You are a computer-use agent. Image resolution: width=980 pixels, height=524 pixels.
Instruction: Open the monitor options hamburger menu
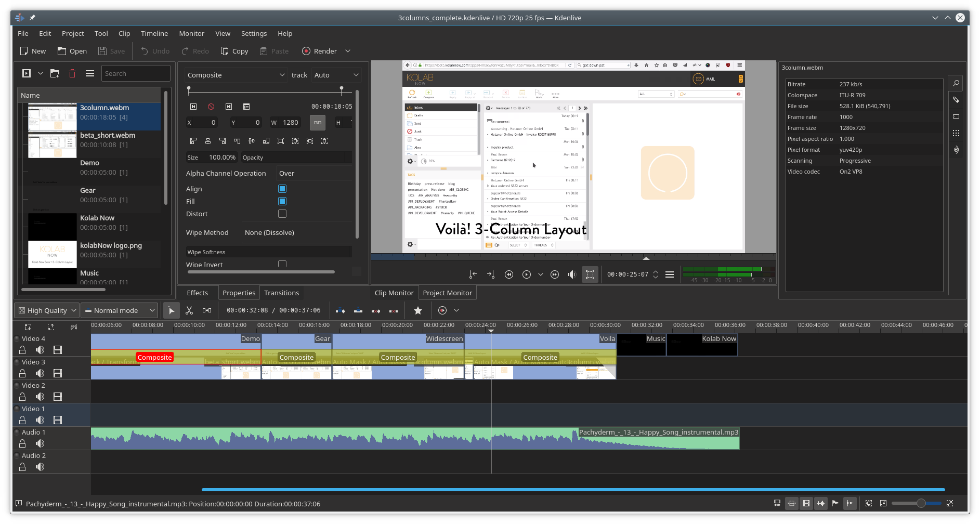(670, 274)
